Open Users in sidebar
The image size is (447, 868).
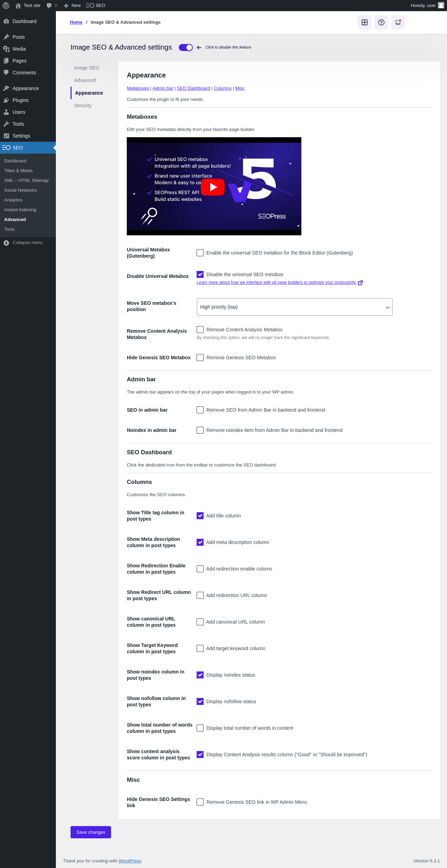click(x=28, y=112)
